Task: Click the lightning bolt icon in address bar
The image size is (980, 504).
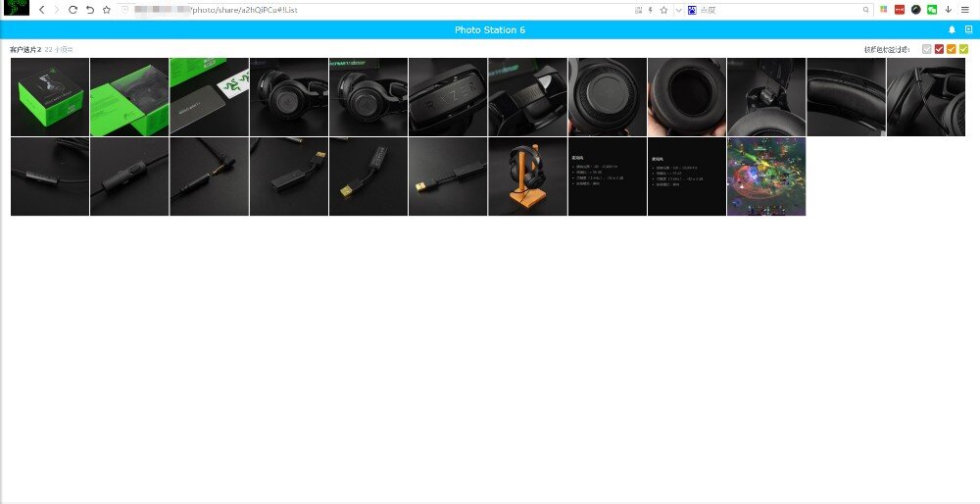Action: [x=651, y=10]
